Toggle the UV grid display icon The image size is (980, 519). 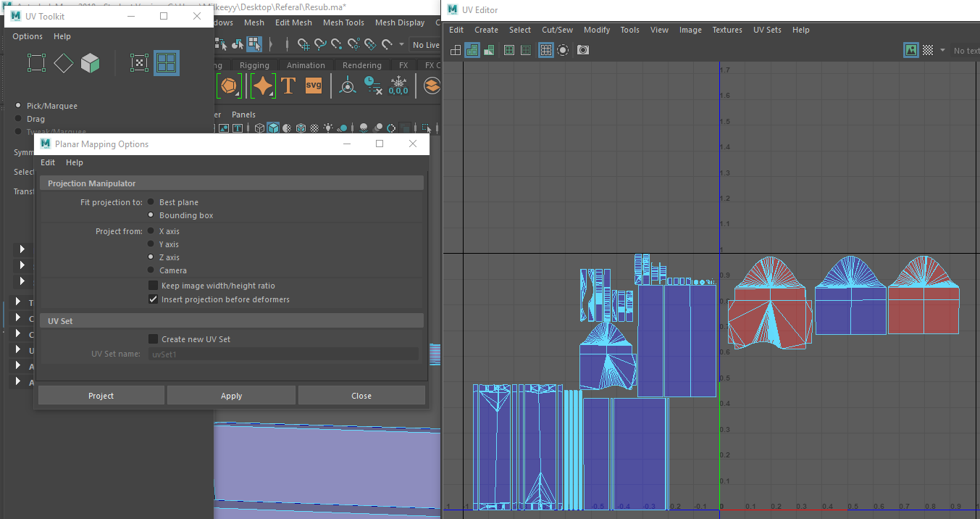coord(546,50)
